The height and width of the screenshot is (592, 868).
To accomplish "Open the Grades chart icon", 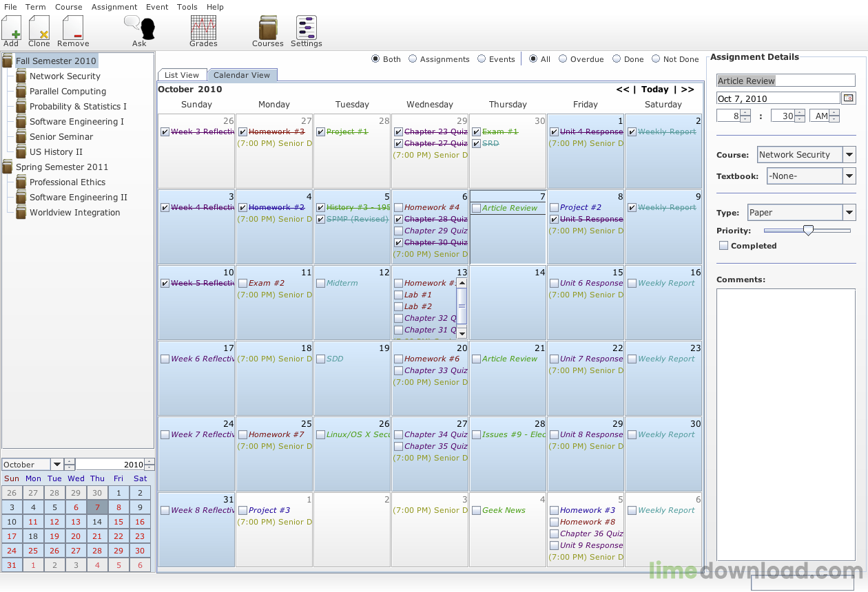I will [x=203, y=28].
